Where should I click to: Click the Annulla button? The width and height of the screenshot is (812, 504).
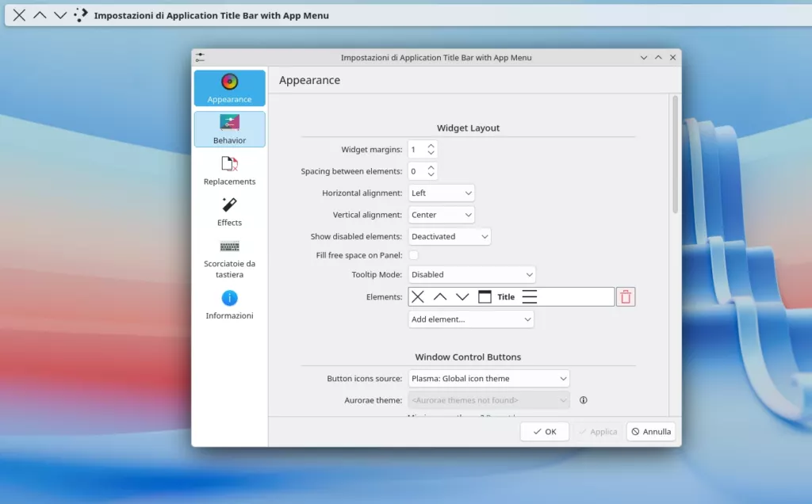(651, 432)
